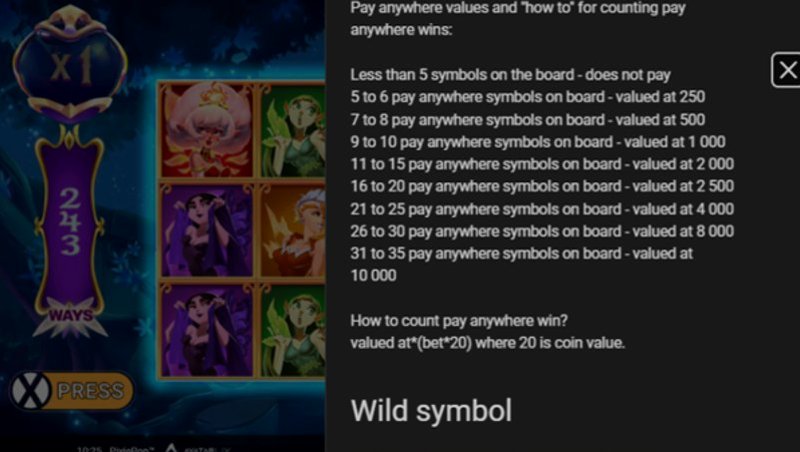Screen dimensions: 800x452
Task: Close the paytable info panel
Action: (787, 70)
